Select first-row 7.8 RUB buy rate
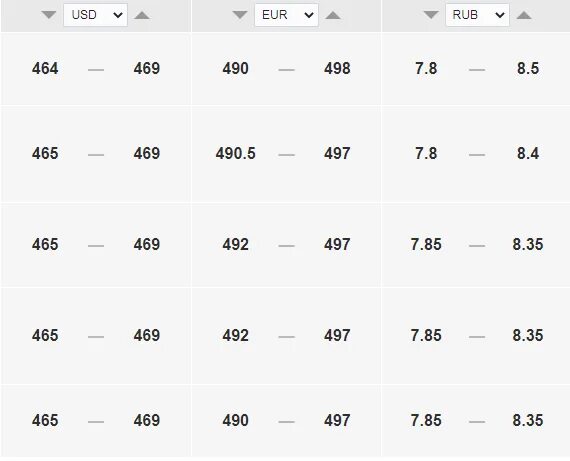Viewport: 570px width, 461px height. point(426,68)
